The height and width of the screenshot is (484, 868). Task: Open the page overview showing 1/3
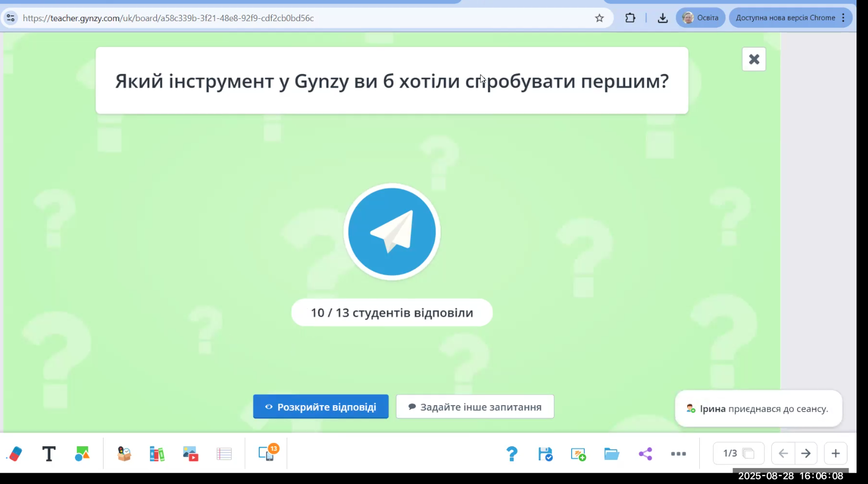pos(738,453)
